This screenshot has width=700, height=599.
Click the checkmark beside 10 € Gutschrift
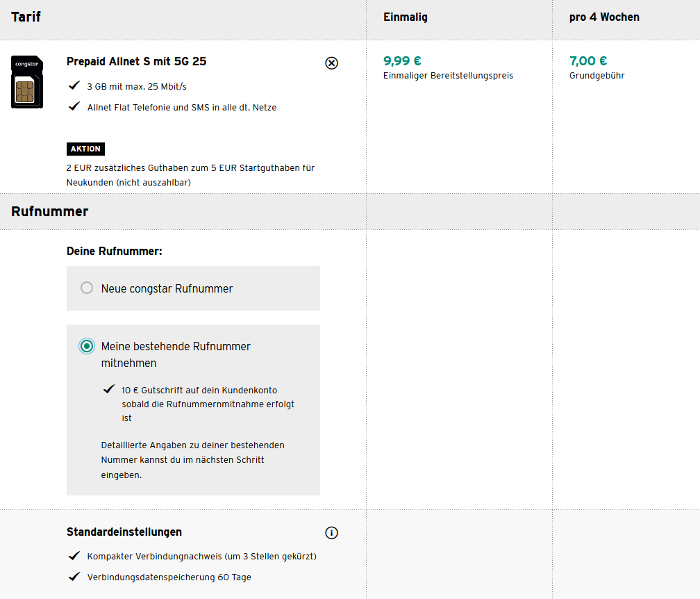pos(108,389)
